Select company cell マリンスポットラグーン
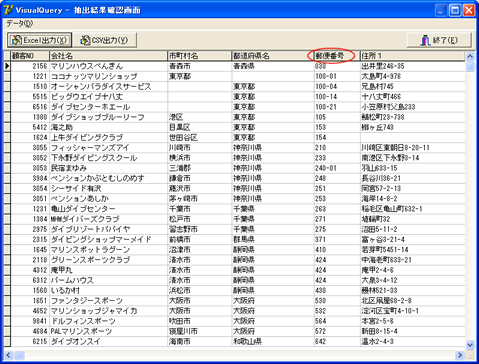The height and width of the screenshot is (364, 479). [108, 250]
